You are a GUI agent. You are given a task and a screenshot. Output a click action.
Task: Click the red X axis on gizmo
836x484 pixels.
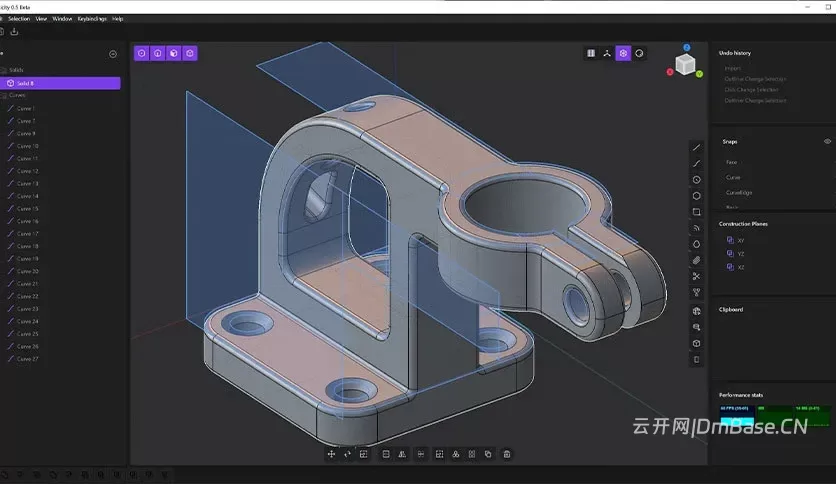pyautogui.click(x=670, y=72)
